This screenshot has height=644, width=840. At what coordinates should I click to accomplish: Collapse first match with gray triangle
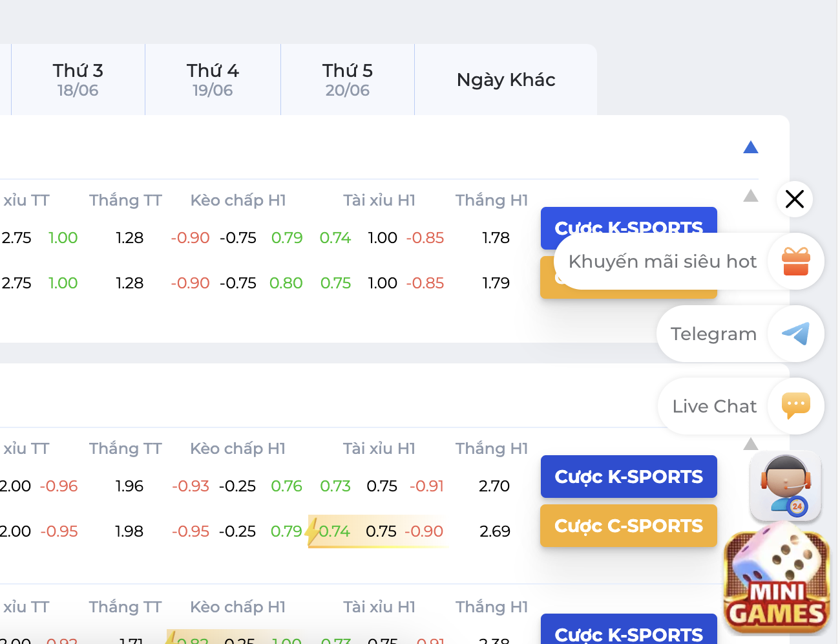[751, 195]
